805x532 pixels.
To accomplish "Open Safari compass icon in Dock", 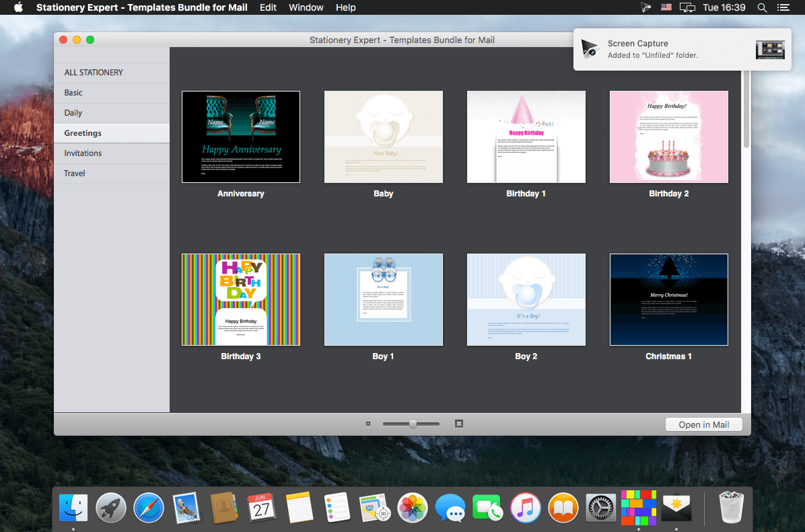I will (148, 508).
